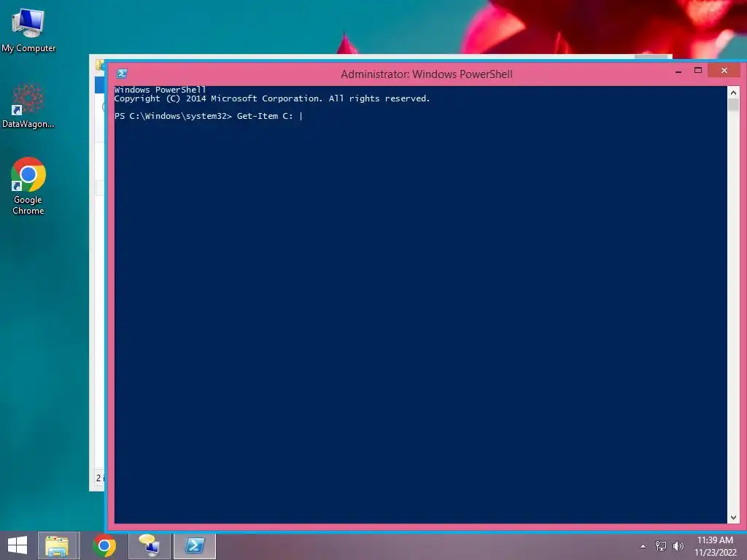Open the My Computer desktop icon
Viewport: 747px width, 560px height.
(x=28, y=31)
